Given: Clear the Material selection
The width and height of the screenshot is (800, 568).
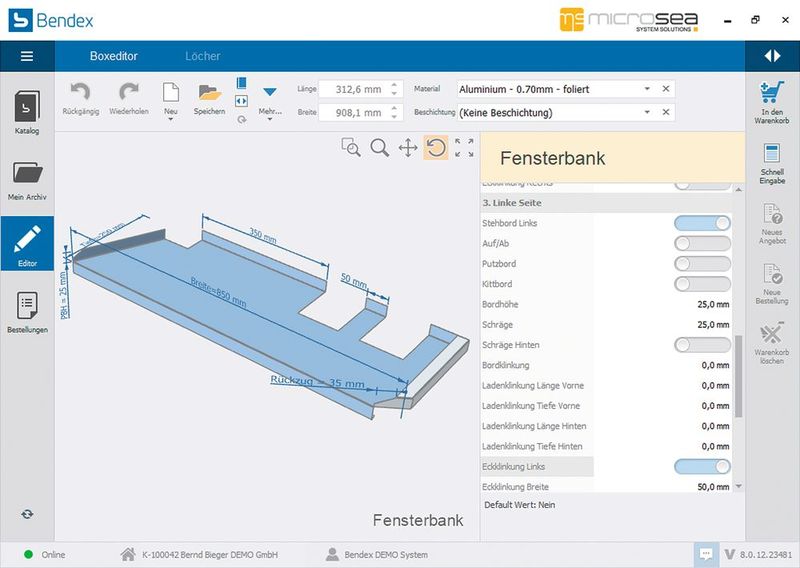Looking at the screenshot, I should (x=666, y=89).
